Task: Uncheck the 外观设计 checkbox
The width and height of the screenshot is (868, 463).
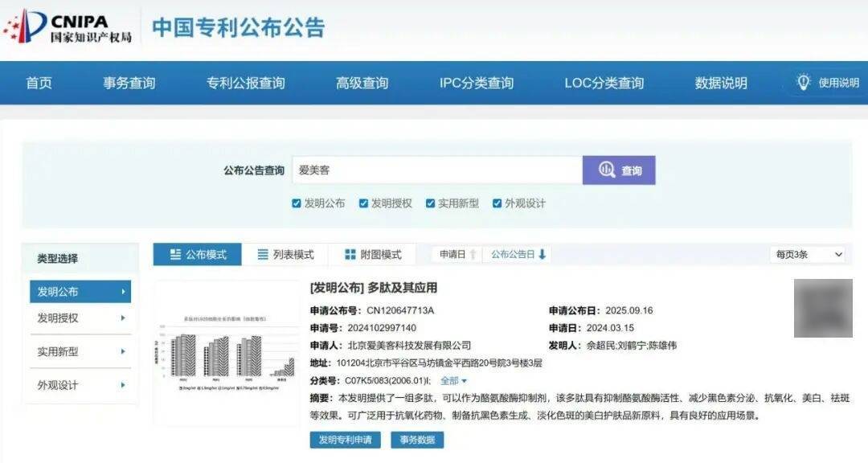Action: click(496, 203)
